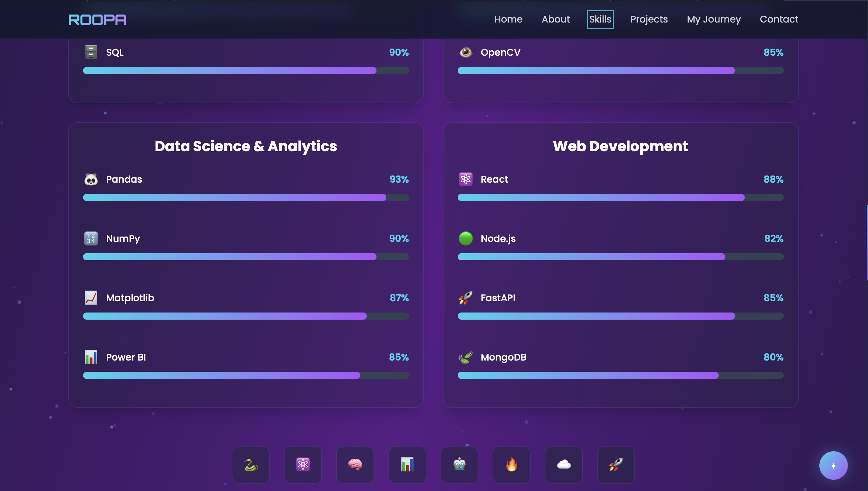This screenshot has height=491, width=868.
Task: Click the NumPy progress bar
Action: pyautogui.click(x=246, y=257)
